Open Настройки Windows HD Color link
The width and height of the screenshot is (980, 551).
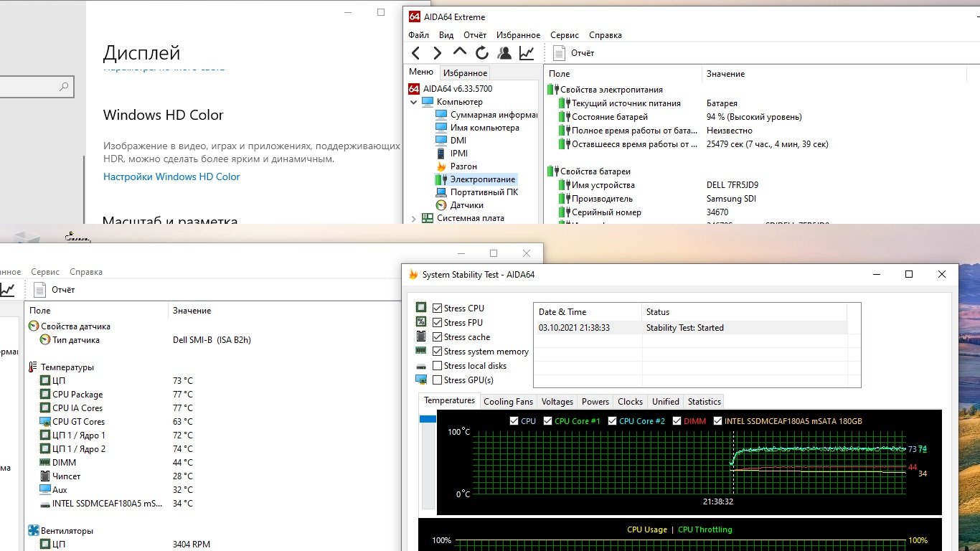coord(171,176)
